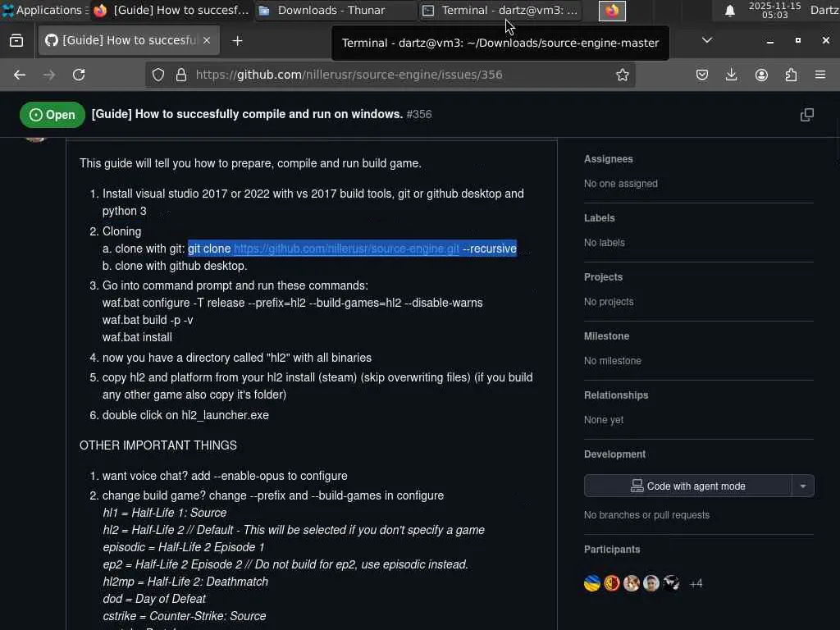Screen dimensions: 840x630
Task: Click the 'OTHER IMPORTANT THINGS' heading
Action: click(x=158, y=445)
